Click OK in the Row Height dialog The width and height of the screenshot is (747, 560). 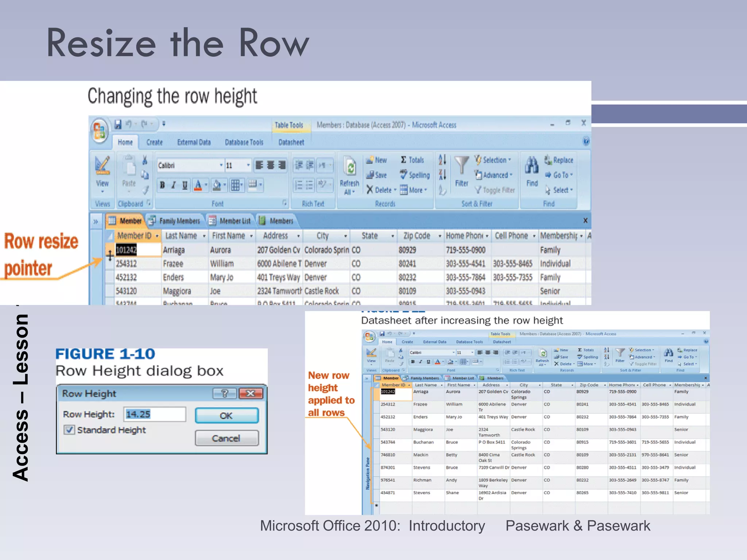click(x=227, y=416)
